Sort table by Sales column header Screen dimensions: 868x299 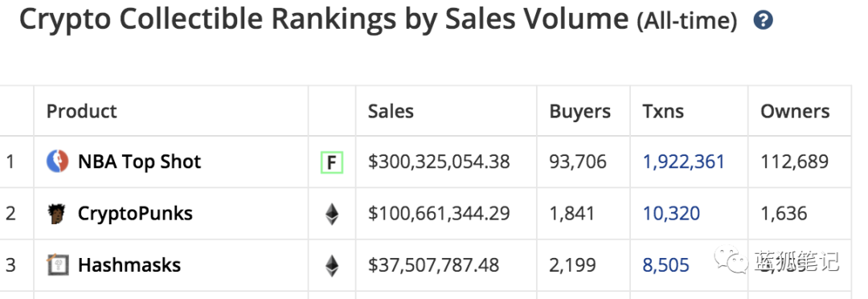pos(391,111)
